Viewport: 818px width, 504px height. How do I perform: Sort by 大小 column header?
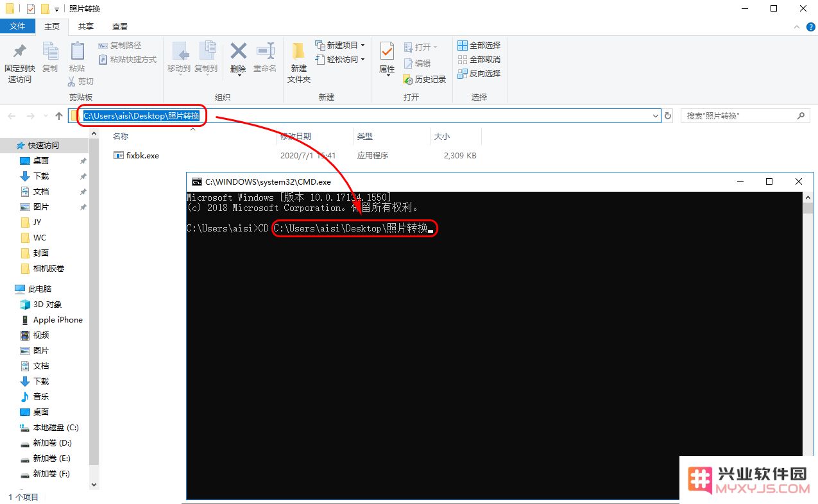(x=442, y=137)
